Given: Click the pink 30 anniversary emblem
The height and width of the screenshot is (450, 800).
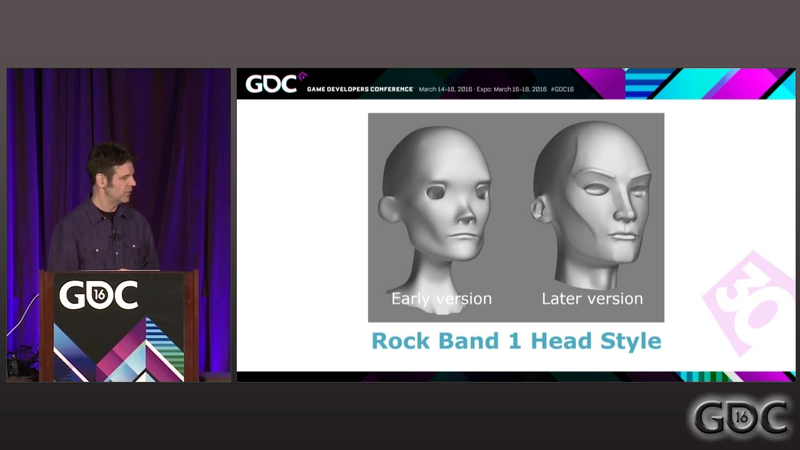Looking at the screenshot, I should click(750, 303).
